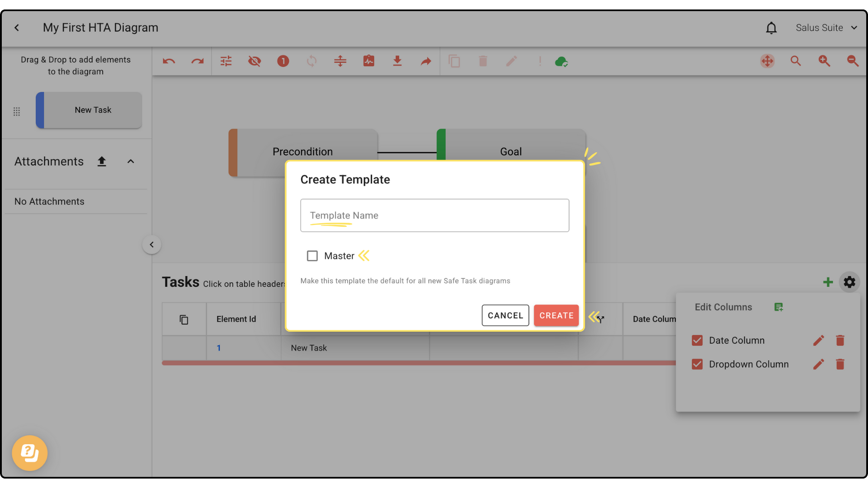Click the Template Name input field
The width and height of the screenshot is (868, 488).
tap(434, 216)
